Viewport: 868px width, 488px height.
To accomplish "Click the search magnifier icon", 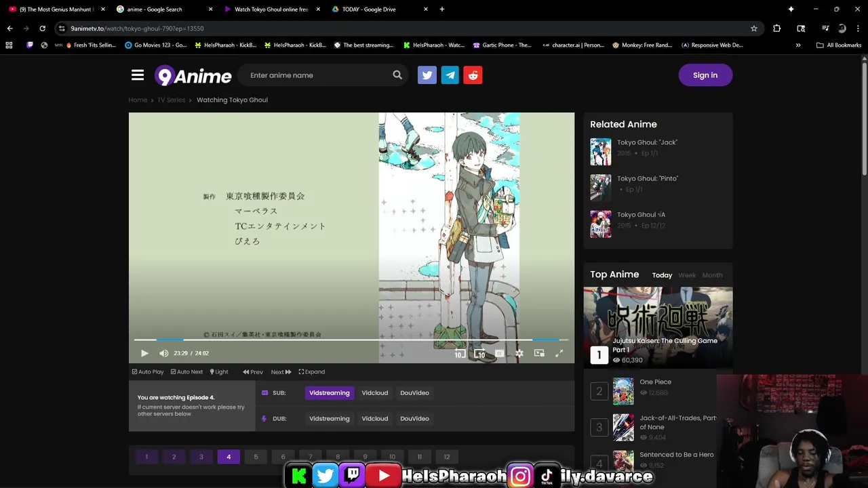I will [397, 75].
